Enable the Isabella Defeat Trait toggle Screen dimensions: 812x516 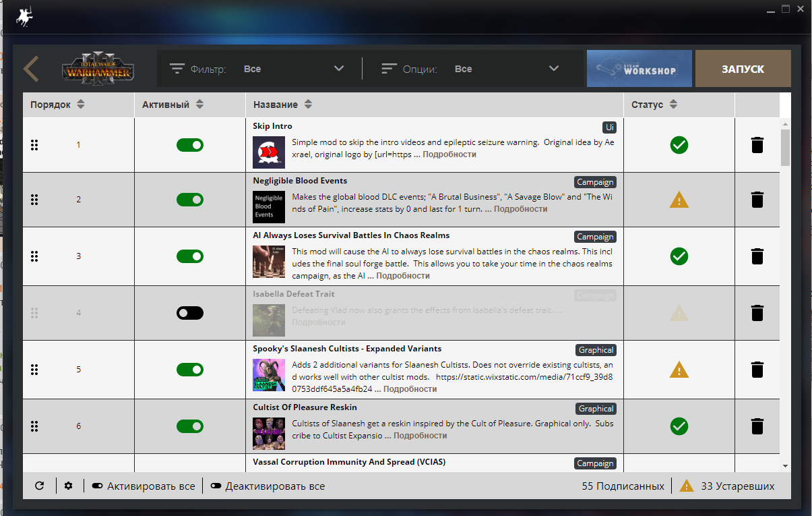[x=190, y=313]
